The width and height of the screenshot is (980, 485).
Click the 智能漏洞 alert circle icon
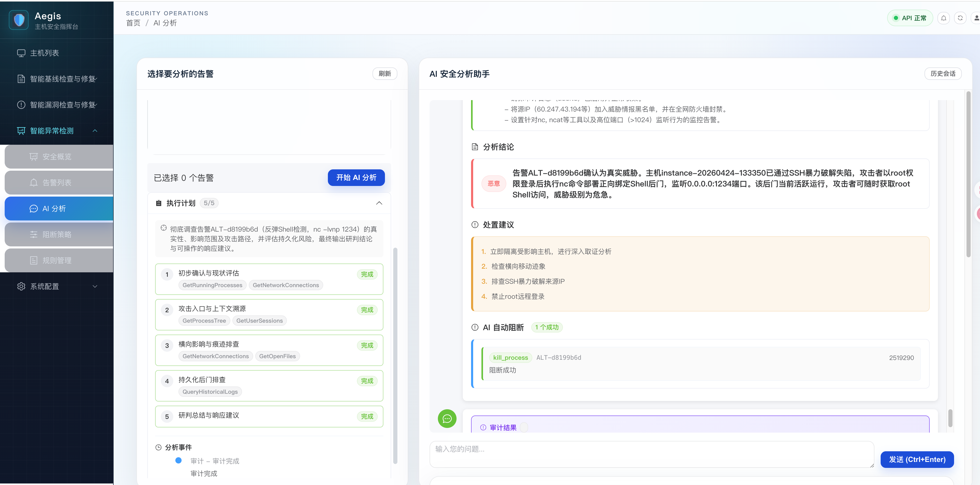tap(21, 105)
